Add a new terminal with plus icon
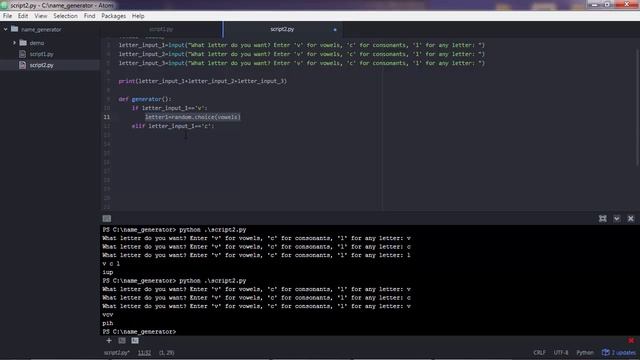This screenshot has width=640, height=360. tap(109, 340)
